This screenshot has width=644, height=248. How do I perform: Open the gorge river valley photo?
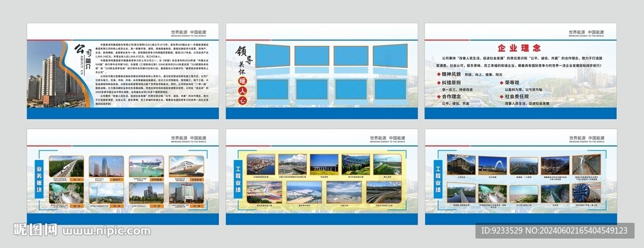[555, 193]
